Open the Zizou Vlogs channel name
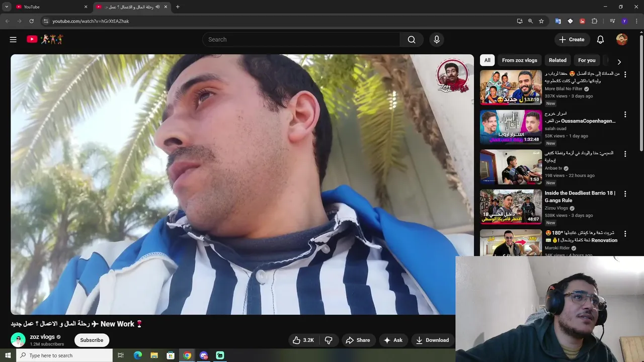 [556, 208]
